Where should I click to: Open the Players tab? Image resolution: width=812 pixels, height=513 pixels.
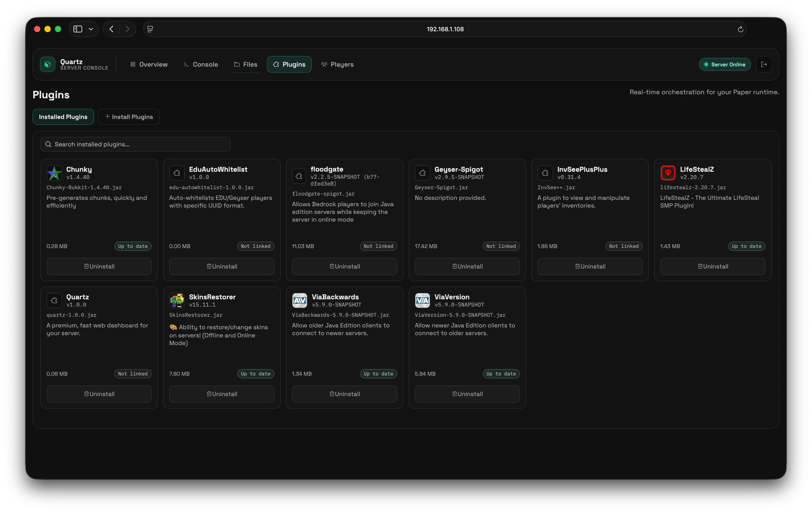coord(337,64)
